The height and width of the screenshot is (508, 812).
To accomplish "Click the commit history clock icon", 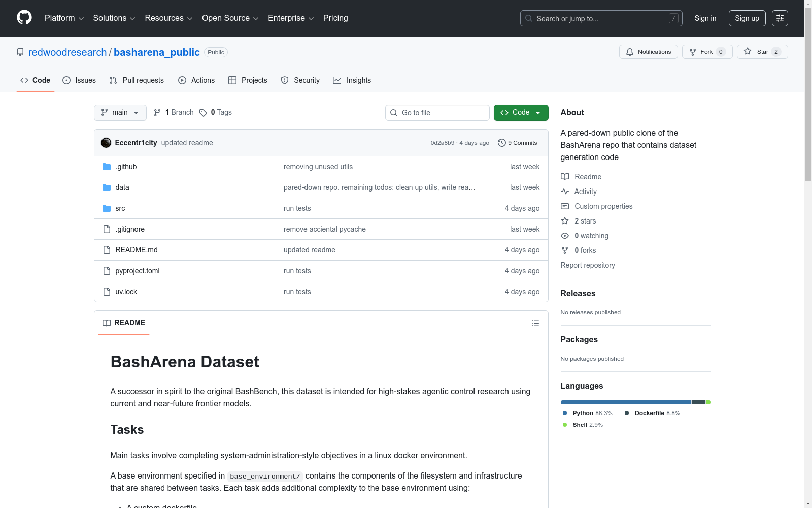I will (x=502, y=143).
